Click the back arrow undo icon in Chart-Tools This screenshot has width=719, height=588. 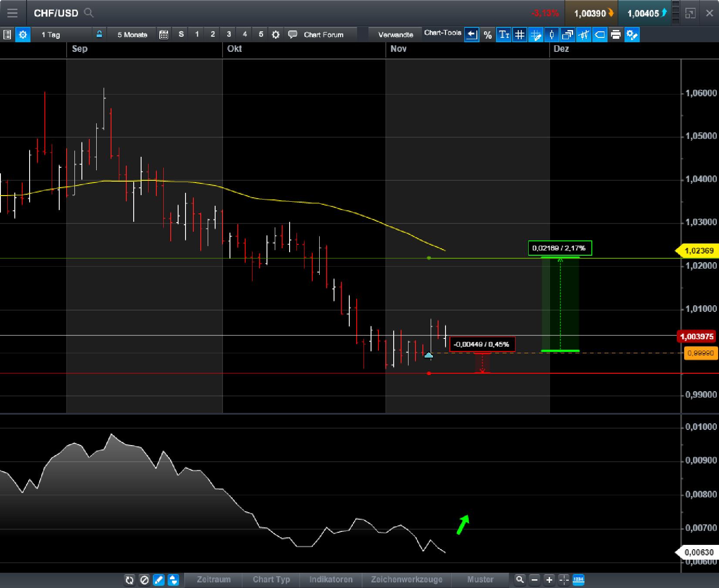coord(471,35)
